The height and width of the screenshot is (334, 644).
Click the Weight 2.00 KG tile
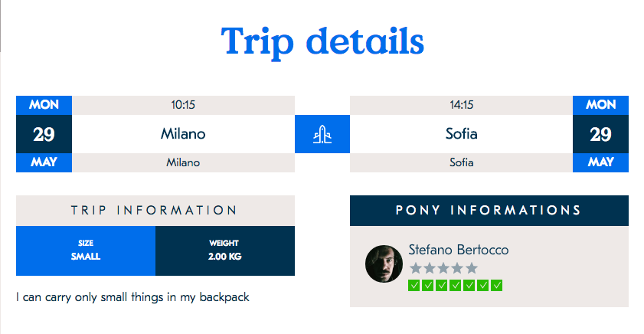coord(224,250)
